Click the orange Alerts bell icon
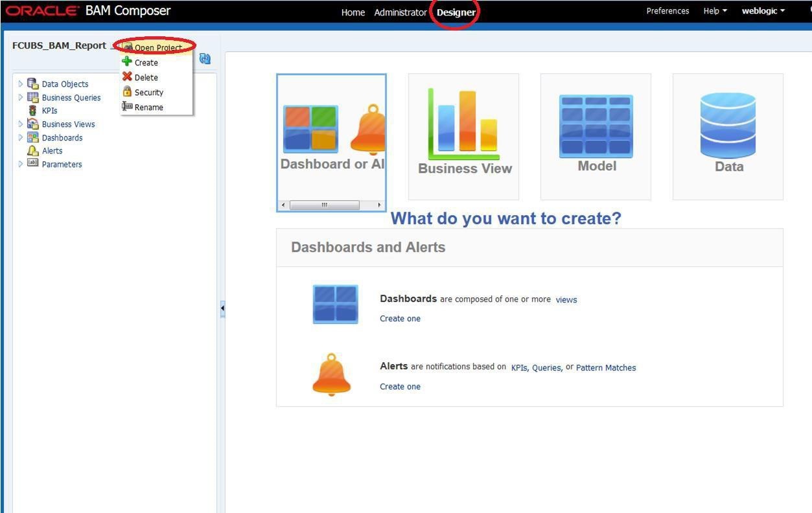Image resolution: width=812 pixels, height=513 pixels. 331,374
